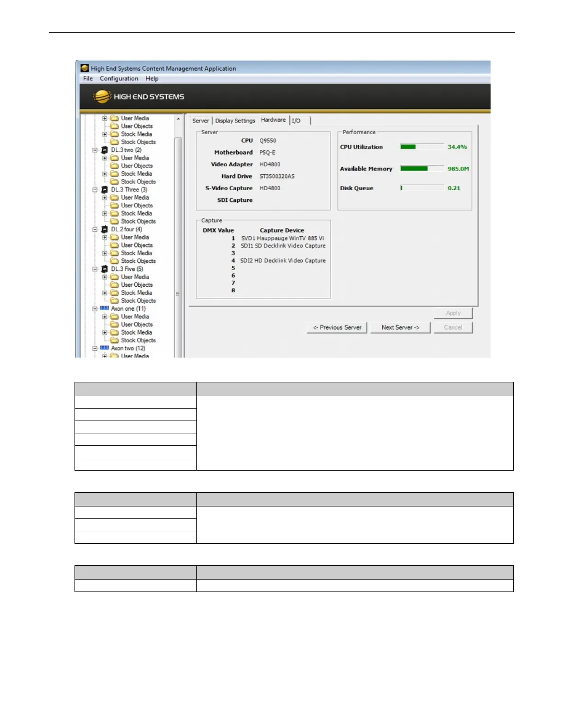The width and height of the screenshot is (563, 728).
Task: Click Stock Media folder icon under DL.3 two
Action: coord(115,174)
